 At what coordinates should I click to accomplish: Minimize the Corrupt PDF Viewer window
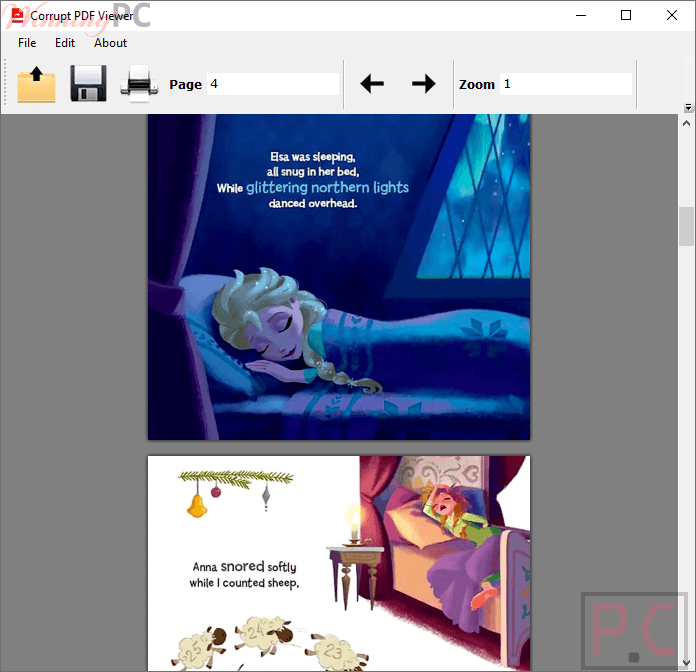[x=581, y=15]
